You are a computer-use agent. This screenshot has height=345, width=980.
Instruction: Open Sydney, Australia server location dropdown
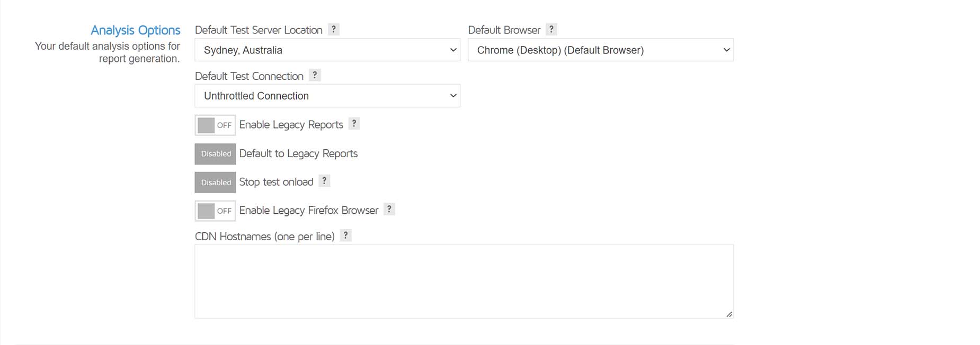(327, 50)
